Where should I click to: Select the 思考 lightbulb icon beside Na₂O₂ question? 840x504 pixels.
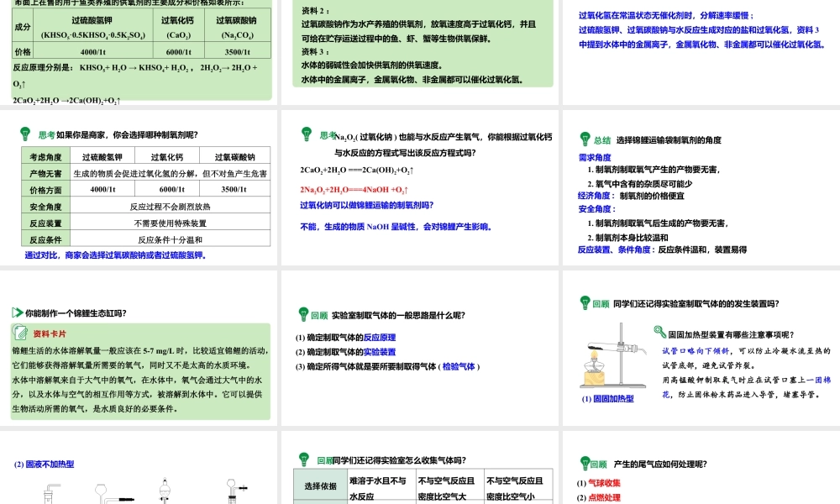tap(307, 132)
